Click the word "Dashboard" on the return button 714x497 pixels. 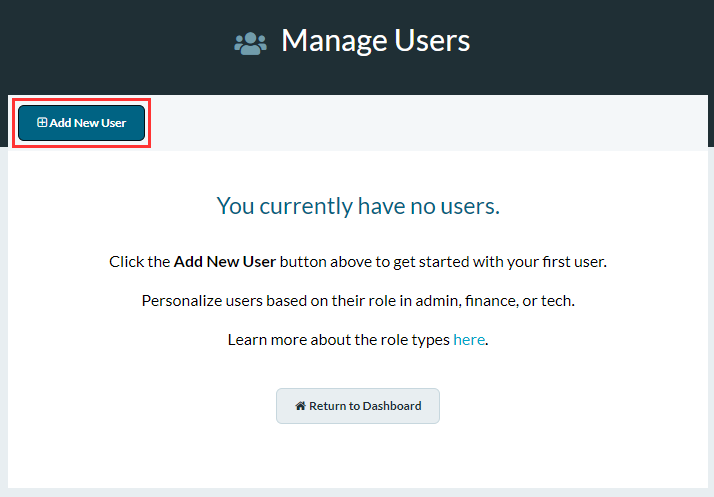click(x=392, y=406)
